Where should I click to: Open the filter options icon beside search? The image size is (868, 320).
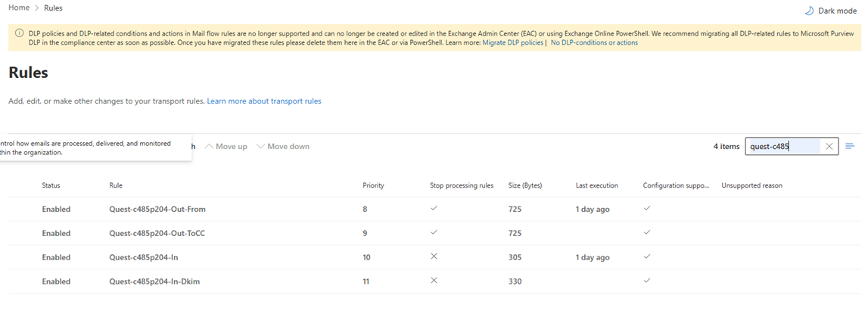(x=850, y=147)
